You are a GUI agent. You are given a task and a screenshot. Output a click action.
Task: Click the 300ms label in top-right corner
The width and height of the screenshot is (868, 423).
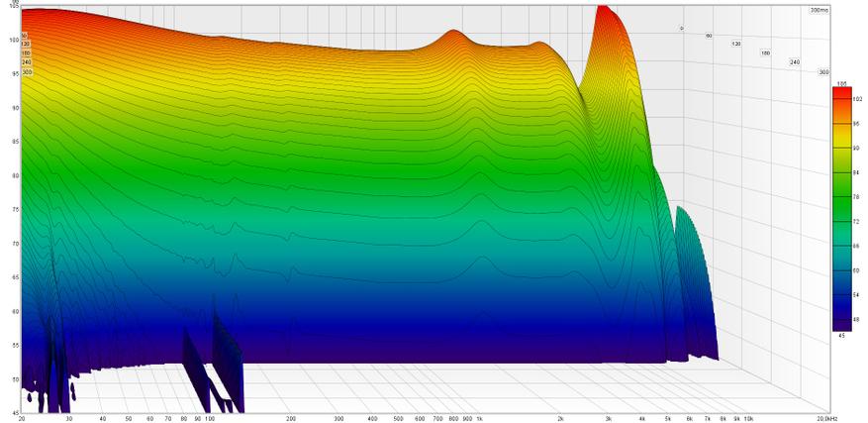[x=819, y=10]
